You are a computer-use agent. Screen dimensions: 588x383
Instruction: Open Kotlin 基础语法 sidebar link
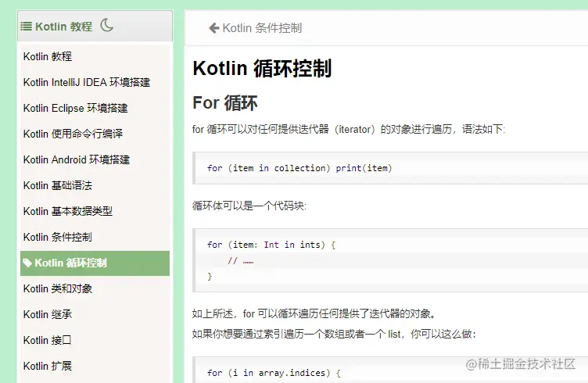point(58,185)
